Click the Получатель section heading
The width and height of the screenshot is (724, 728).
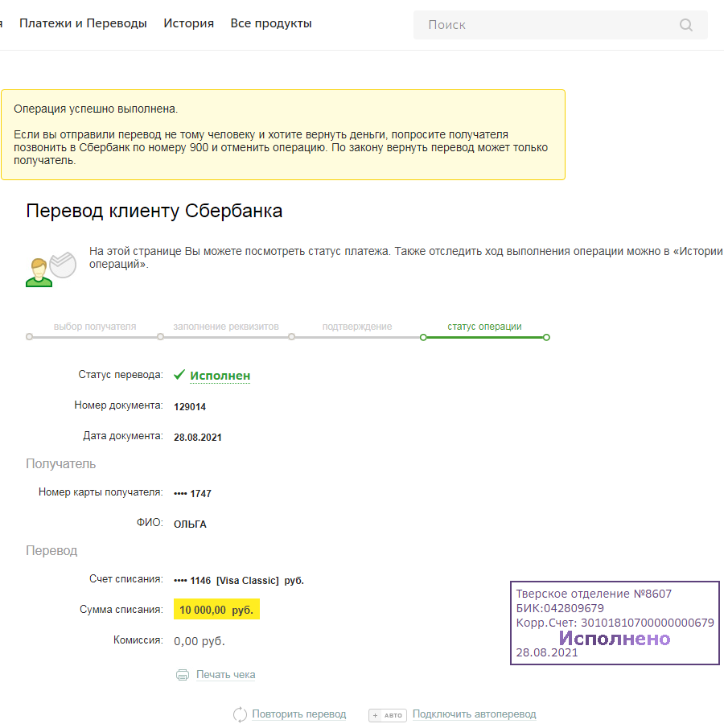click(x=61, y=464)
